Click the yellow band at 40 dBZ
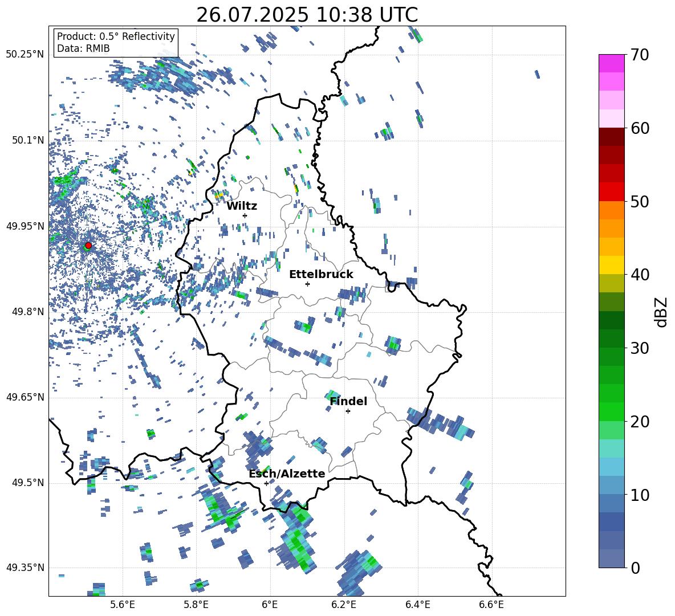Image resolution: width=675 pixels, height=616 pixels. [x=611, y=265]
